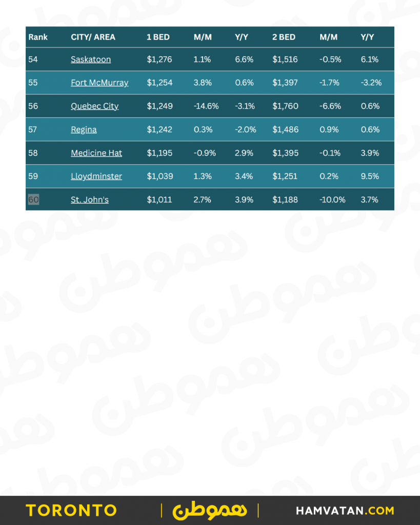
Task: Click the 2 BED column header
Action: click(284, 37)
